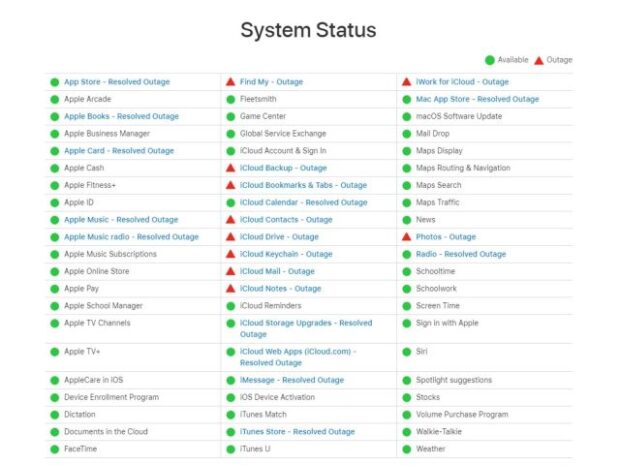Click red triangle icon beside Photos
Viewport: 620px width, 465px height.
[406, 237]
